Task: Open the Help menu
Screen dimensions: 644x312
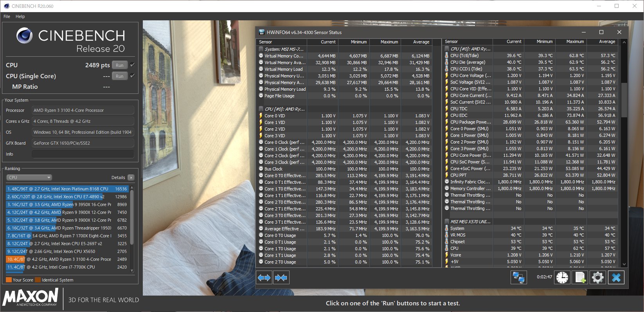Action: 20,16
